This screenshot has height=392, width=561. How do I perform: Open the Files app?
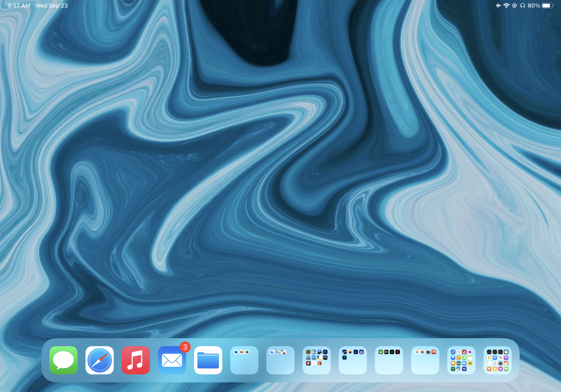(208, 360)
